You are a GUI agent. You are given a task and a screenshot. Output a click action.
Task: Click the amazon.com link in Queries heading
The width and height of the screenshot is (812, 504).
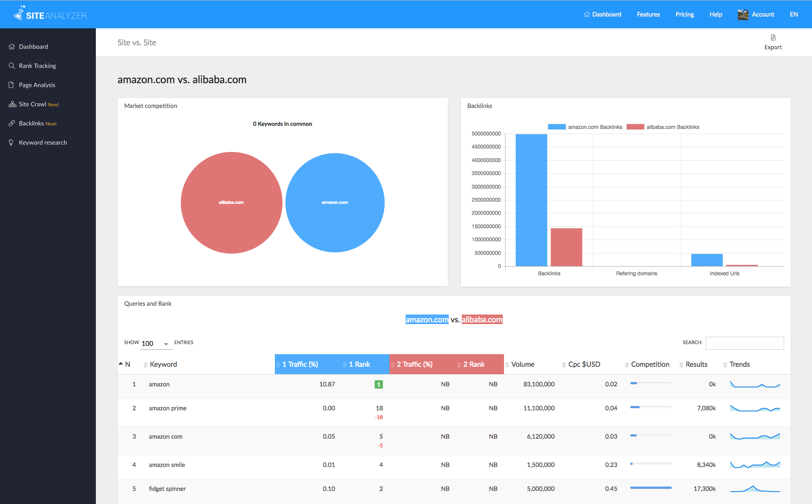point(426,320)
